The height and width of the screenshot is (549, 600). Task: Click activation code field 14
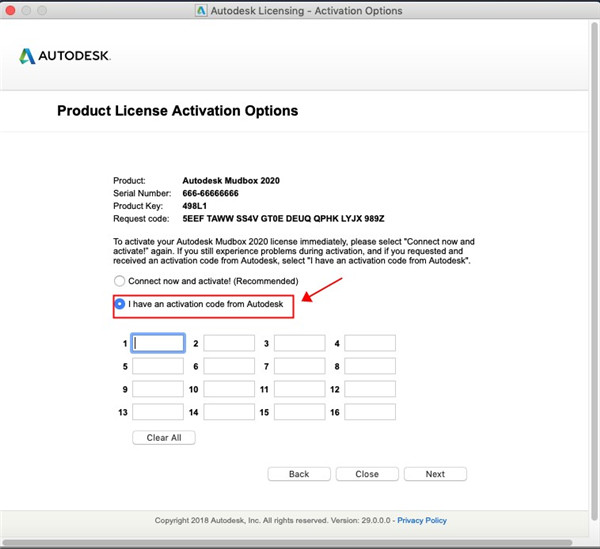pyautogui.click(x=229, y=412)
